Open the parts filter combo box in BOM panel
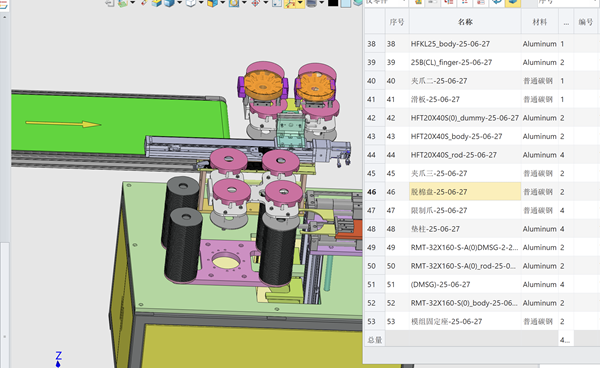600x368 pixels. (386, 3)
